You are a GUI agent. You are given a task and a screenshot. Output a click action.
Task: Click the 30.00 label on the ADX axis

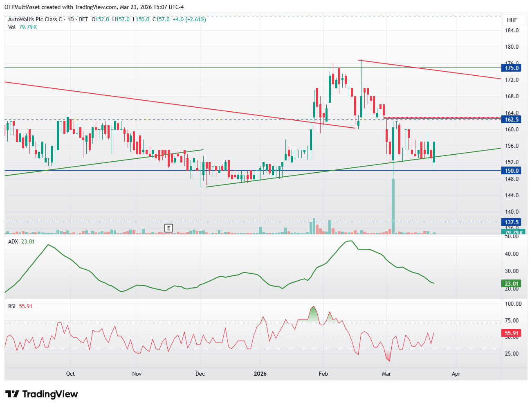tap(512, 271)
